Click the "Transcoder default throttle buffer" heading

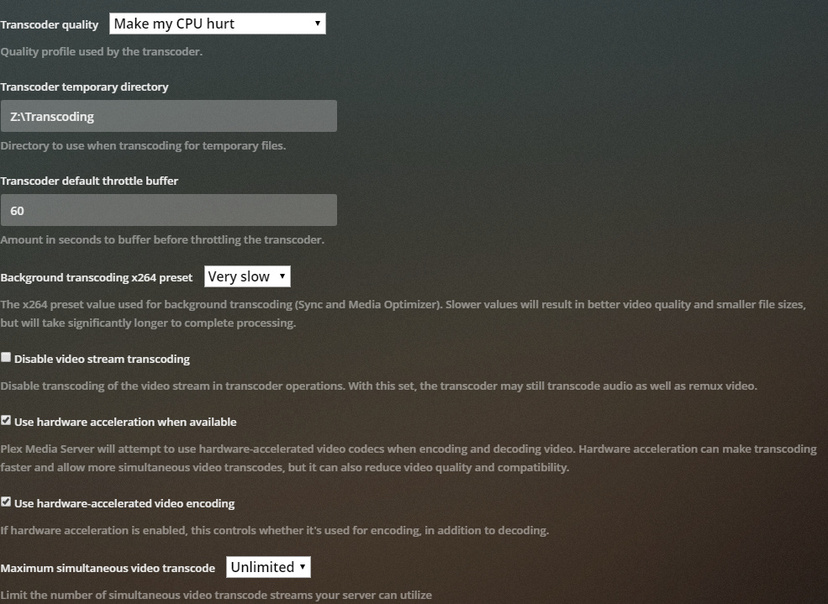[89, 181]
